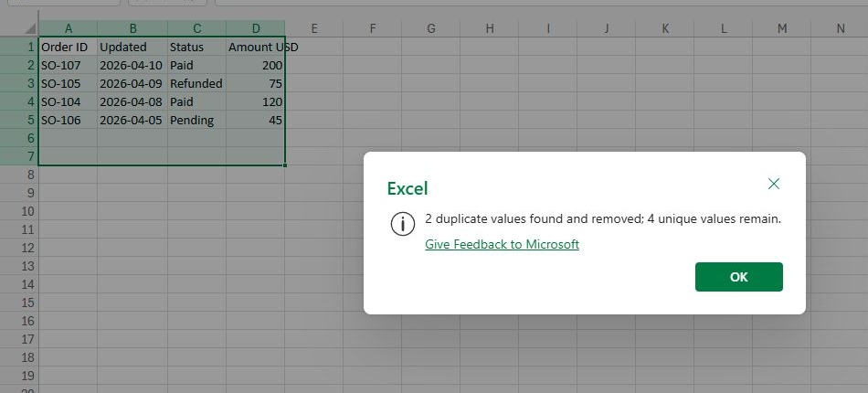Select row 10 header
Screen dimensions: 868x393
tap(19, 211)
